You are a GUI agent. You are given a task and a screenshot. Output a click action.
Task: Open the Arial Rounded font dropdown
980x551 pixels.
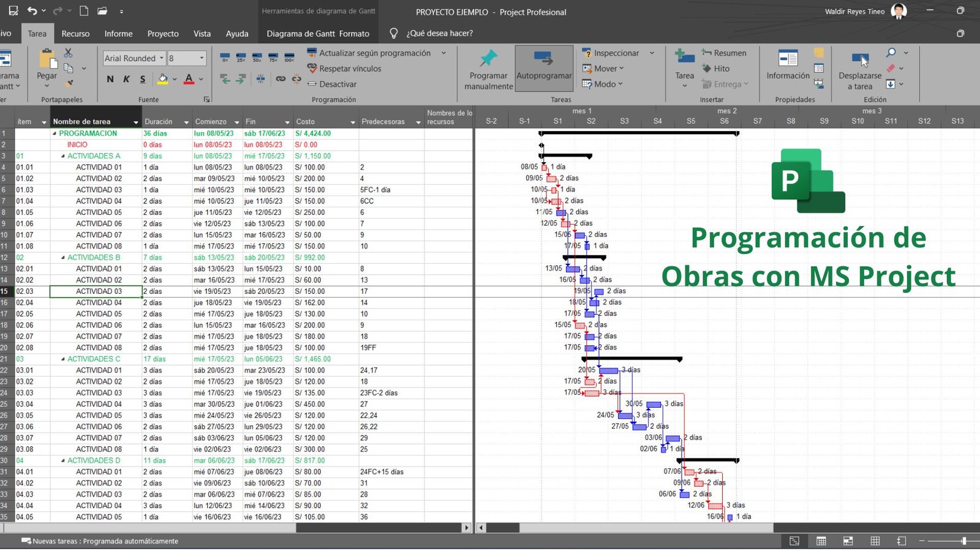pyautogui.click(x=162, y=58)
